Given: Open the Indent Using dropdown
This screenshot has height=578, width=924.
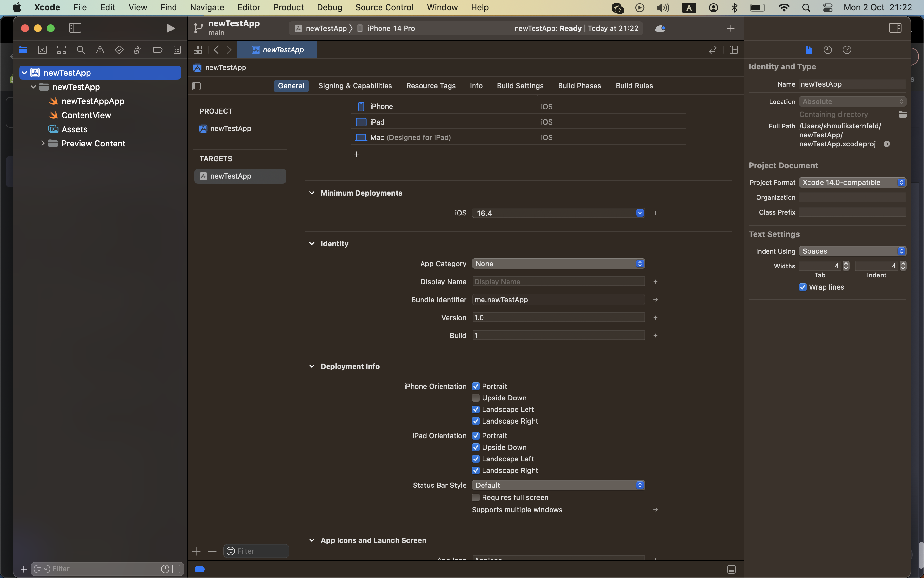Looking at the screenshot, I should [852, 251].
